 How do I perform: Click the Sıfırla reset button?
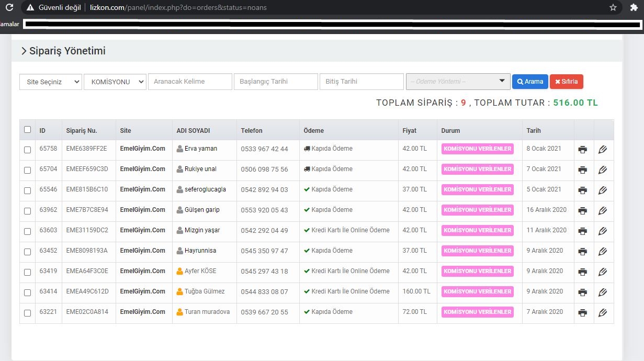(x=567, y=82)
